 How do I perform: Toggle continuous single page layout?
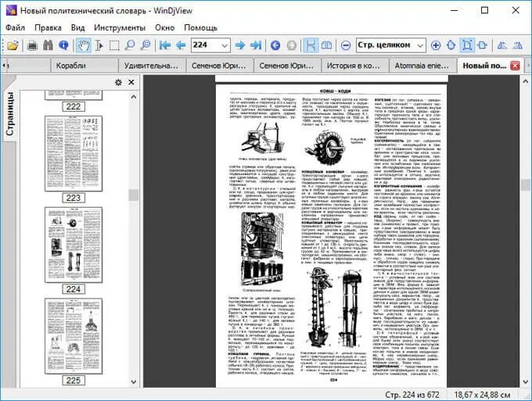coord(311,45)
